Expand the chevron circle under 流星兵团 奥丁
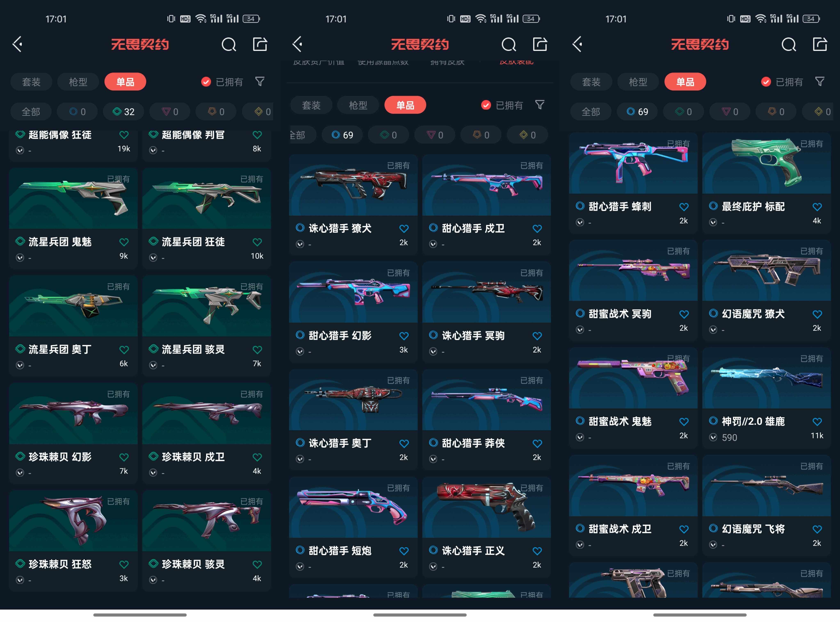840x622 pixels. 20,365
